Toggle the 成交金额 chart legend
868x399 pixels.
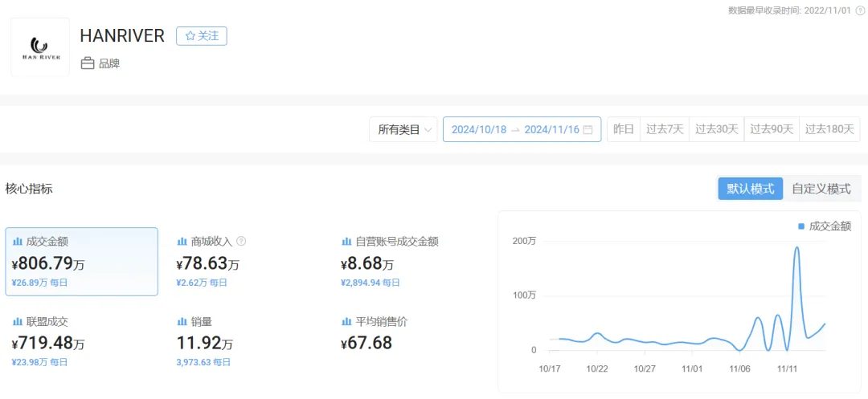tap(825, 226)
